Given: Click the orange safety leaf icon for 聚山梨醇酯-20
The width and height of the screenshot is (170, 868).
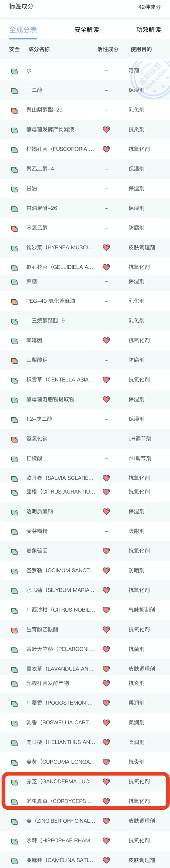Looking at the screenshot, I should point(14,110).
